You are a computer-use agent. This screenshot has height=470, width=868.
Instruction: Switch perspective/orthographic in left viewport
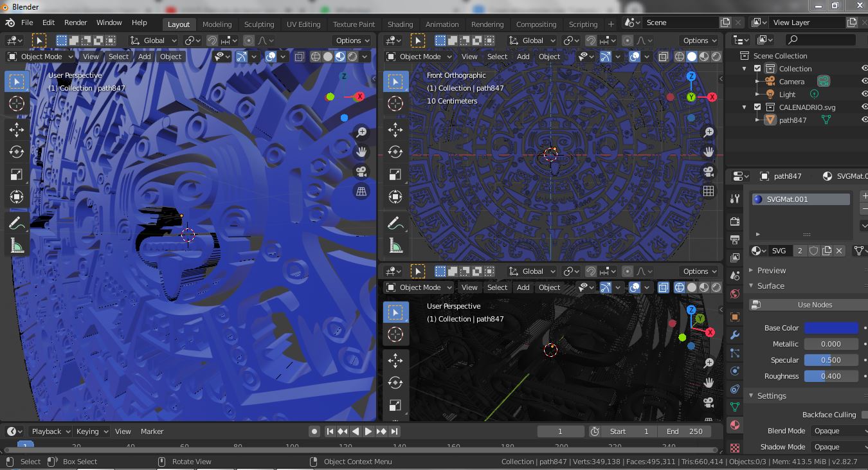pos(361,191)
